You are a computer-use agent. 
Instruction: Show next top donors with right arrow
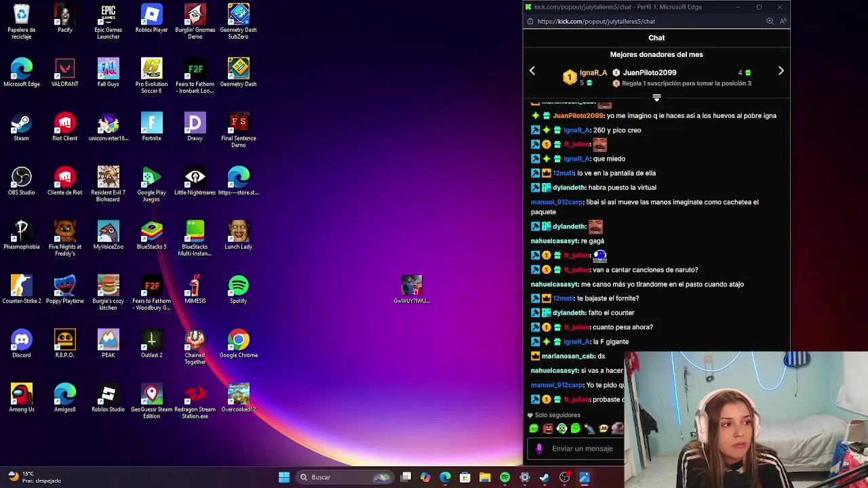pos(781,70)
